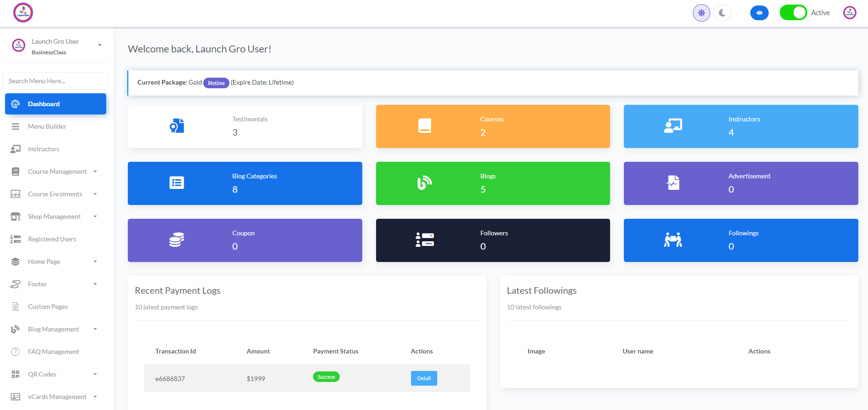Click the lifetime package badge
Viewport: 868px width, 410px height.
[216, 83]
